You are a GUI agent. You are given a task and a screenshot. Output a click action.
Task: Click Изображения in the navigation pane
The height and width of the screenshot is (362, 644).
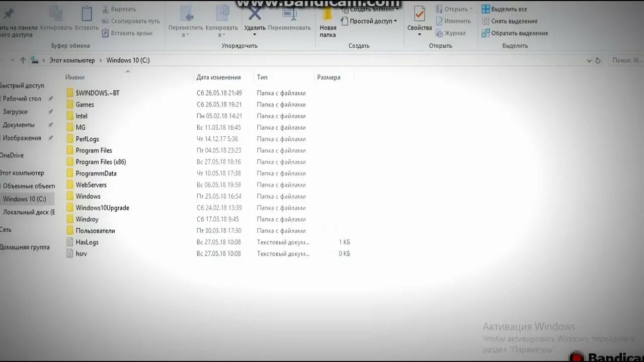[x=22, y=138]
